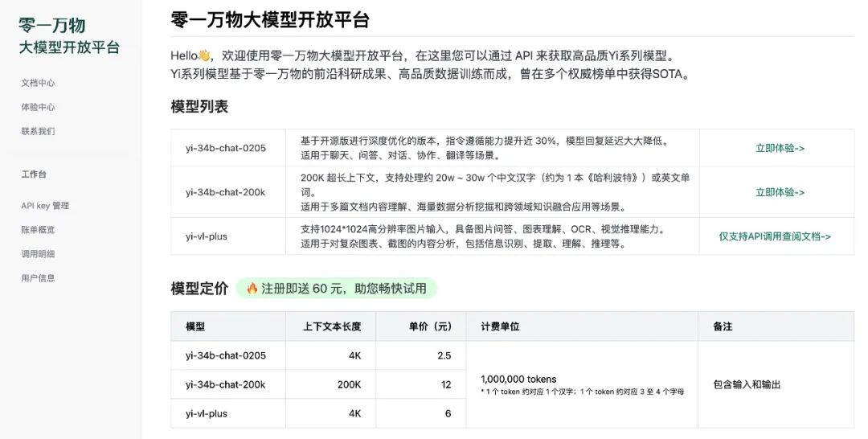Open API key 管理 in the sidebar
868x439 pixels.
tap(45, 205)
